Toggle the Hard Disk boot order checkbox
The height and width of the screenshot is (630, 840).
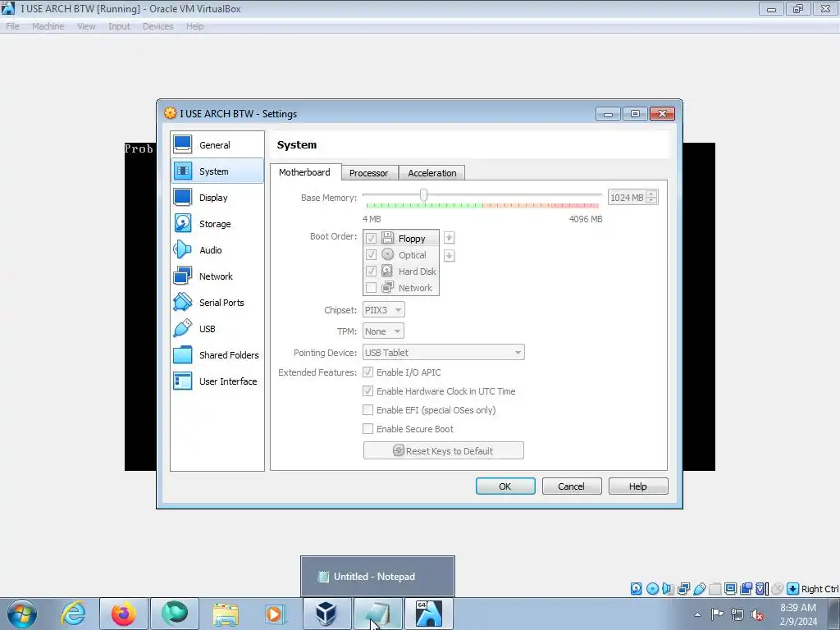[x=371, y=271]
